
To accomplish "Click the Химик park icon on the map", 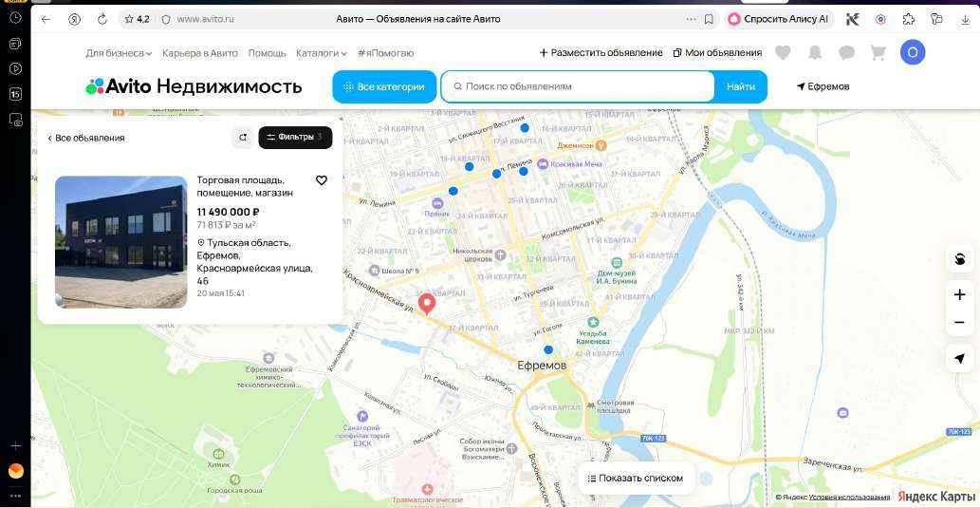I will 219,454.
